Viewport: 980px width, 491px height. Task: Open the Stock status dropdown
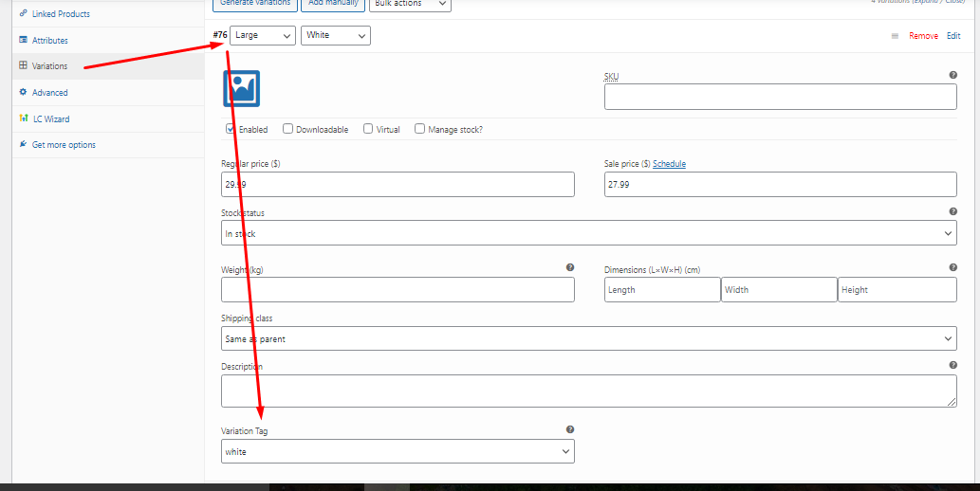coord(588,233)
